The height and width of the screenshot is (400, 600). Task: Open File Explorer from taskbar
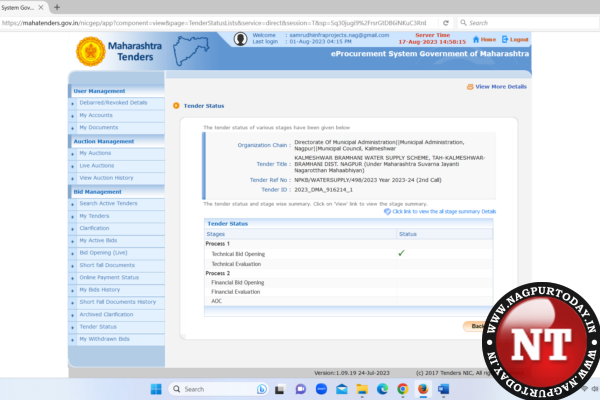pos(362,389)
